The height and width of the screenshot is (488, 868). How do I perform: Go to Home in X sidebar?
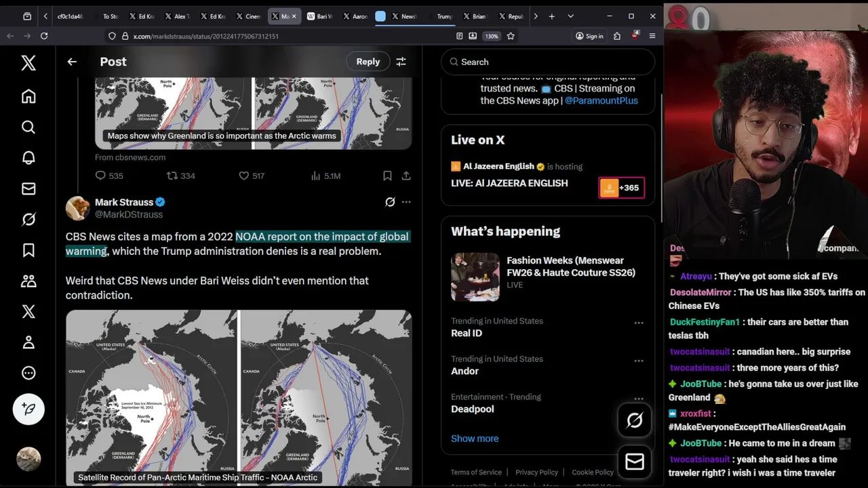point(28,96)
